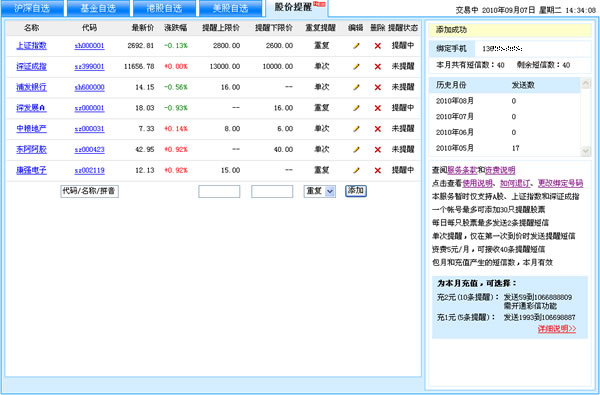Screen dimensions: 600x395
Task: Click the sz002119 code link
Action: click(x=90, y=170)
